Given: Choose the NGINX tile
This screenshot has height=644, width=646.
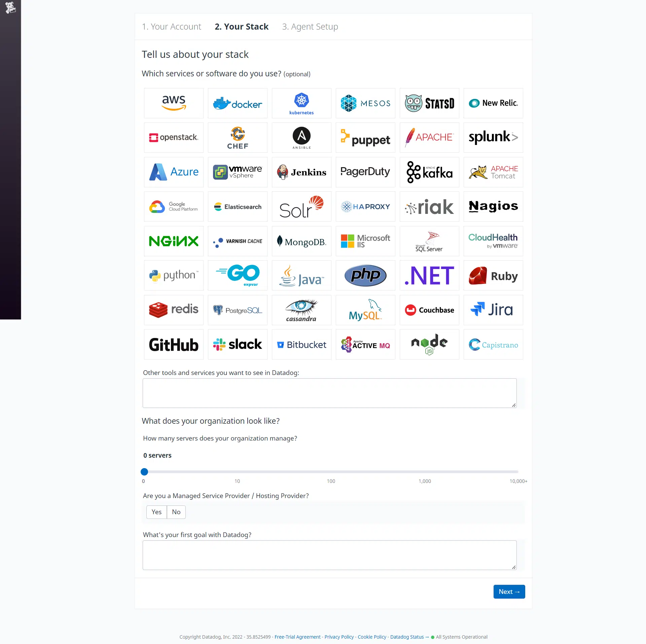Looking at the screenshot, I should [x=174, y=241].
